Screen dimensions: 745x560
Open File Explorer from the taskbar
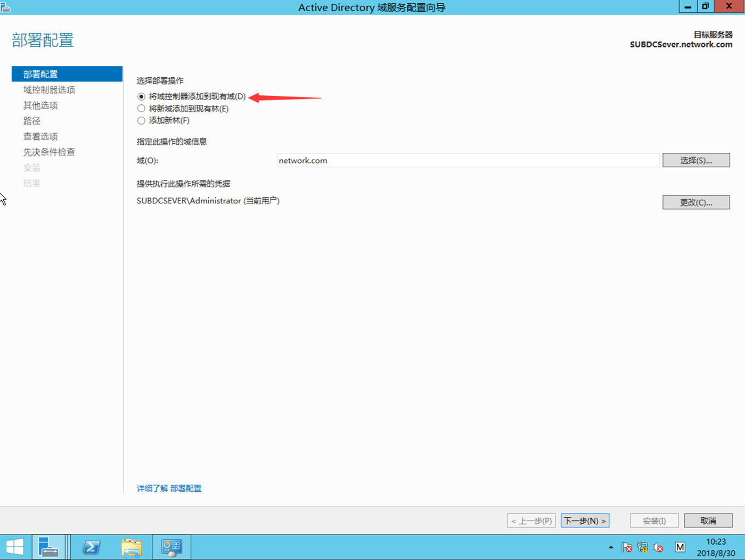tap(132, 547)
